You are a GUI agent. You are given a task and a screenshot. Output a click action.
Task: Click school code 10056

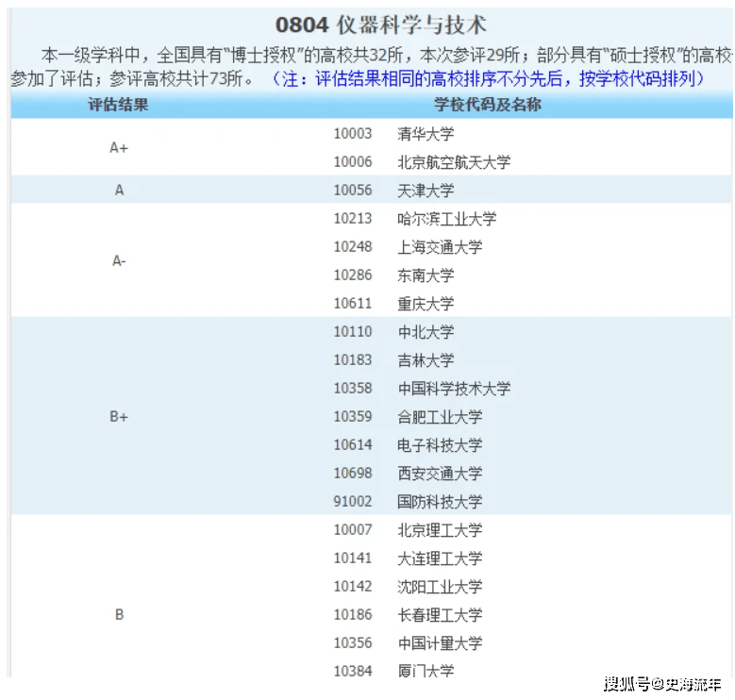click(353, 190)
